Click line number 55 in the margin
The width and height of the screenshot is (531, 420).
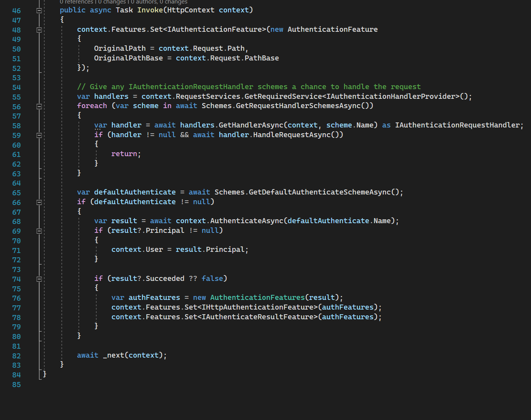[16, 97]
